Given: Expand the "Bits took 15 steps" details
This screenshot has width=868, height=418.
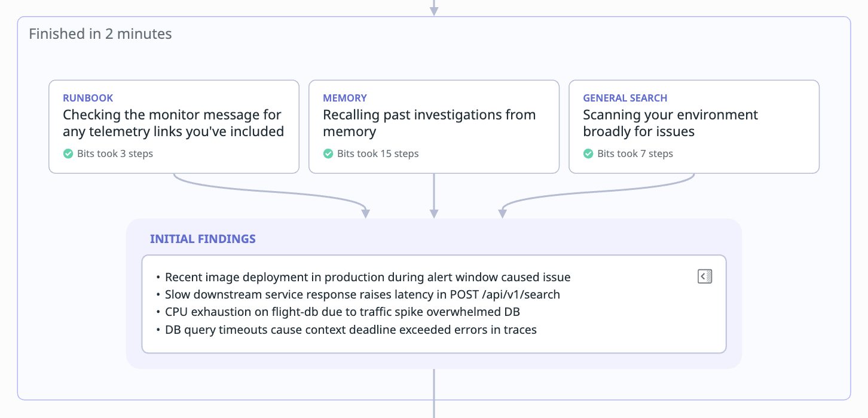Looking at the screenshot, I should point(378,154).
